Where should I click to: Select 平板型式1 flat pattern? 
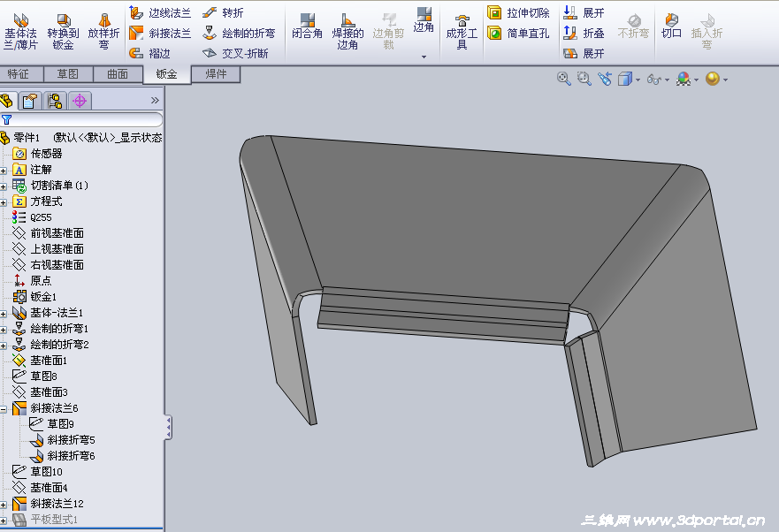coord(45,519)
